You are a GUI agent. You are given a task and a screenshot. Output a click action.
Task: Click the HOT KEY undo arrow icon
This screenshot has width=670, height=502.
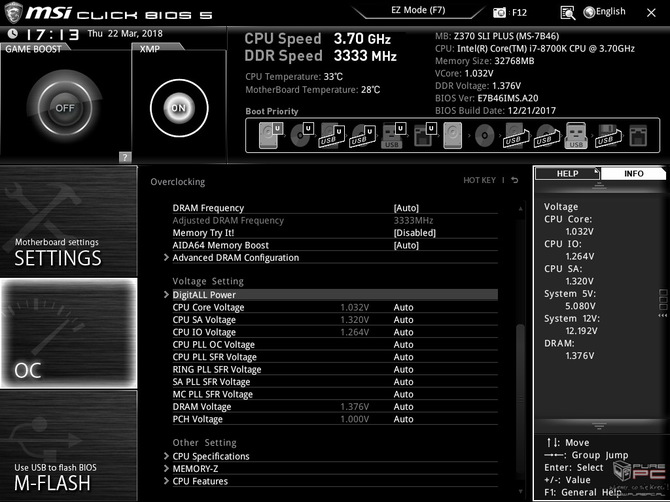click(515, 180)
